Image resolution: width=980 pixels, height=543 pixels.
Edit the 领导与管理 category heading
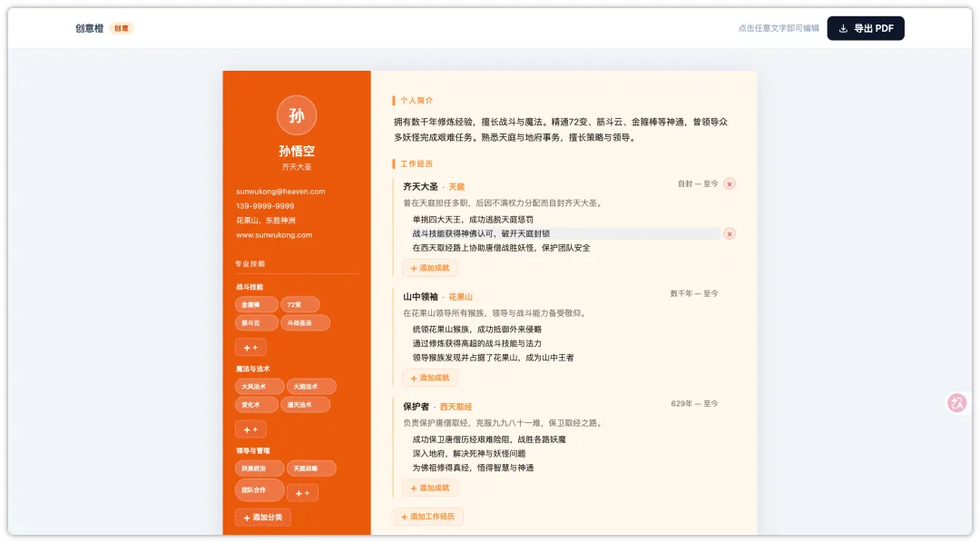tap(252, 451)
